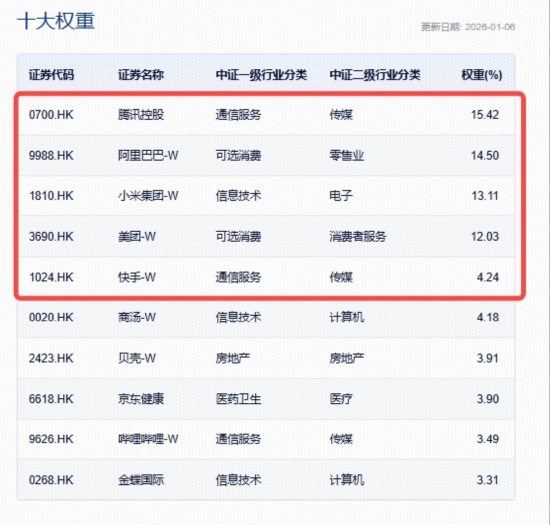This screenshot has height=525, width=550.
Task: Click weight value 15.42
Action: [x=485, y=115]
